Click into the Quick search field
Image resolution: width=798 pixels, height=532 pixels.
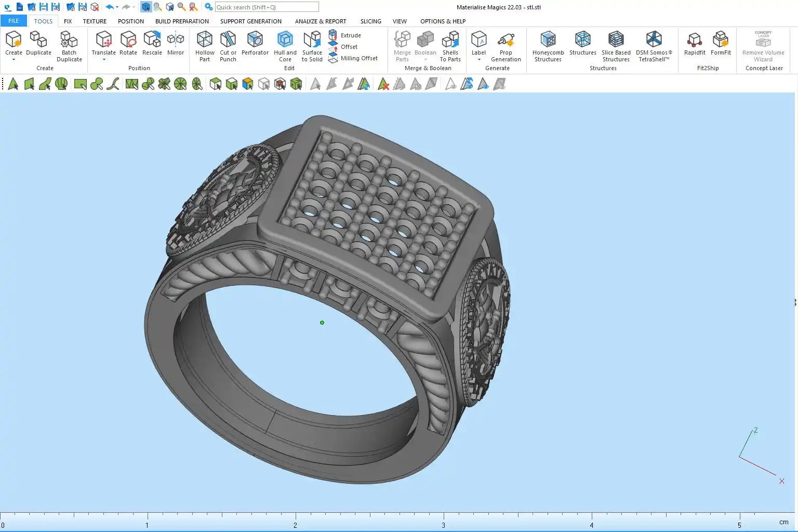coord(267,7)
